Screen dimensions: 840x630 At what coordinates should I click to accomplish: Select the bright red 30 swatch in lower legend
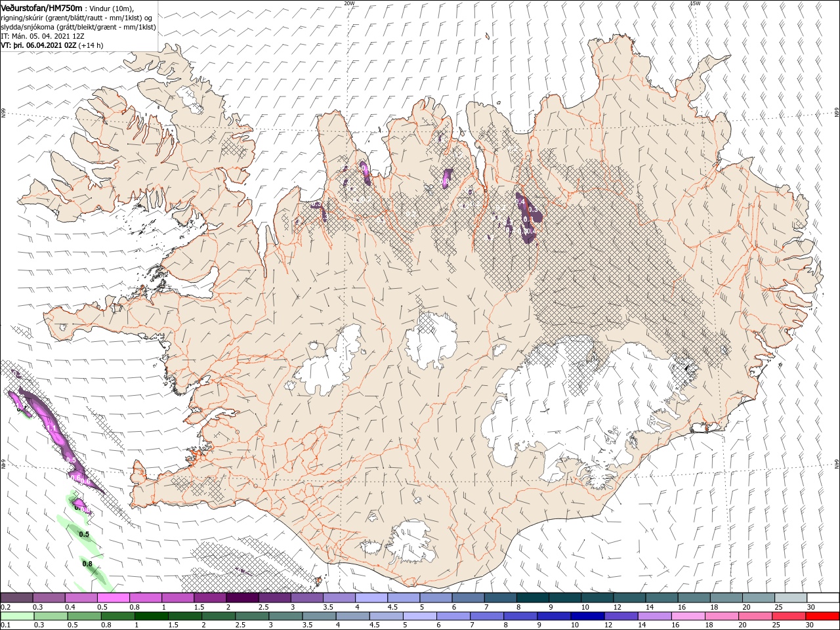822,616
